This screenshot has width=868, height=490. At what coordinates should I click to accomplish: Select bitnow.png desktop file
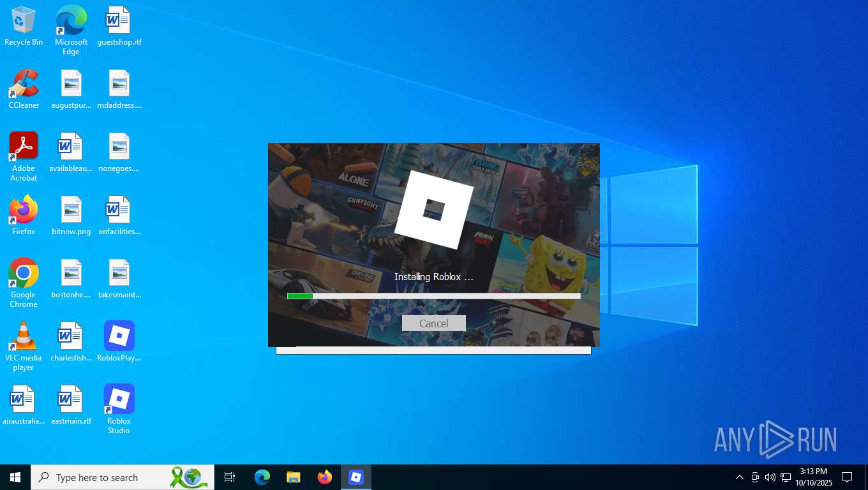click(x=71, y=216)
